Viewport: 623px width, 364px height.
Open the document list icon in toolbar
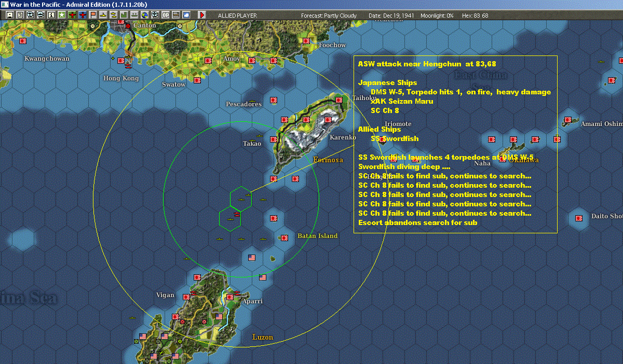coord(20,15)
